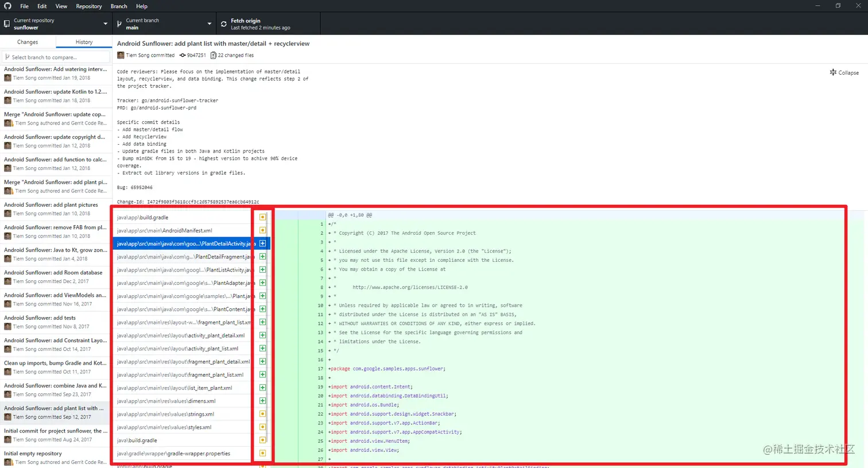Click added status icon for dimens.xml
The height and width of the screenshot is (468, 868).
click(262, 401)
